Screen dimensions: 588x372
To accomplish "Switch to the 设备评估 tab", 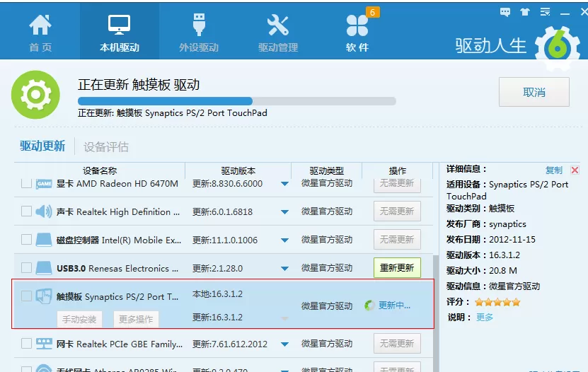I will tap(106, 147).
